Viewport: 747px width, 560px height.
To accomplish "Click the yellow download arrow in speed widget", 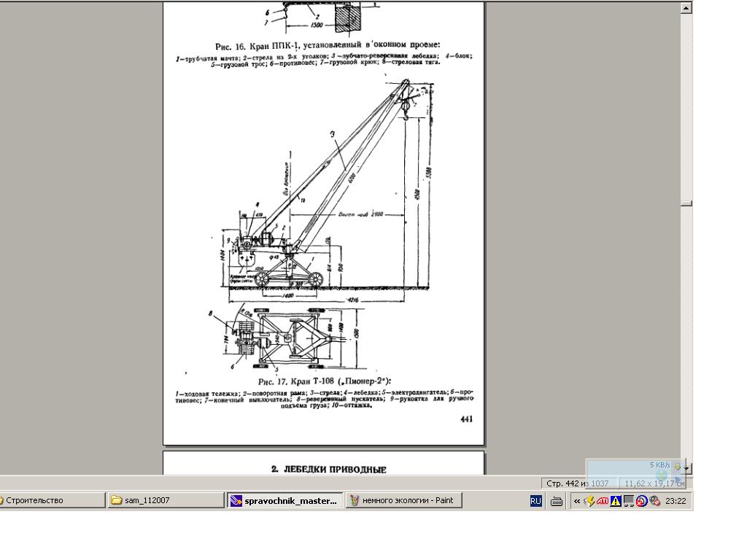I will click(x=678, y=466).
